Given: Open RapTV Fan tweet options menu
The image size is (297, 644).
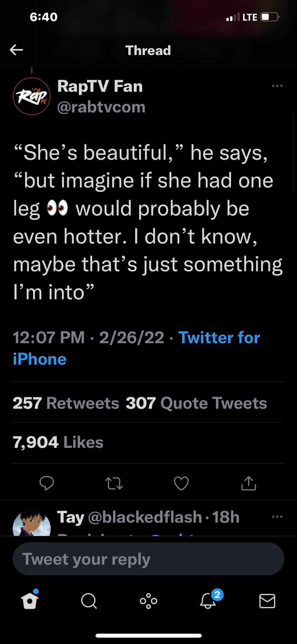Looking at the screenshot, I should (277, 86).
